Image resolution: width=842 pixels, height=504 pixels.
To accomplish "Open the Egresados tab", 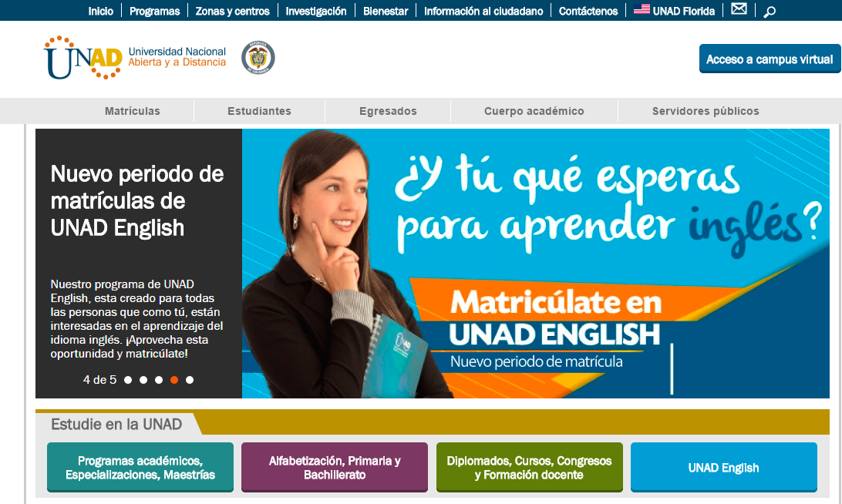I will pyautogui.click(x=388, y=111).
